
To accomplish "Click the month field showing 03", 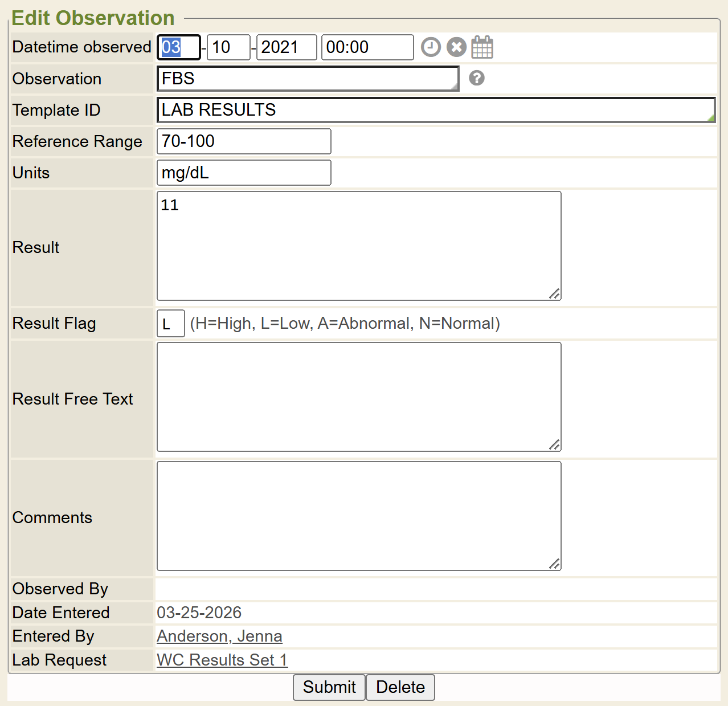I will pyautogui.click(x=179, y=47).
